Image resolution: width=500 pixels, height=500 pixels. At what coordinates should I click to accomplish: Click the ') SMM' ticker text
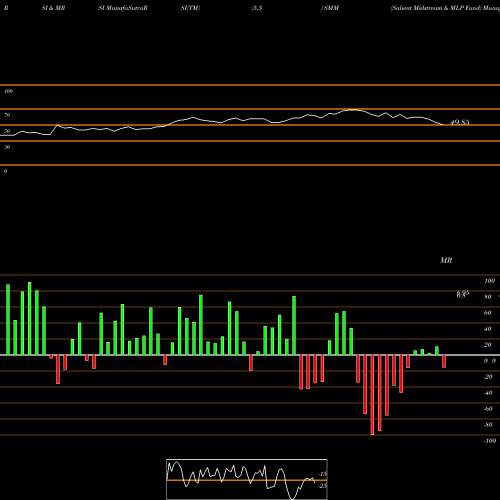point(330,8)
